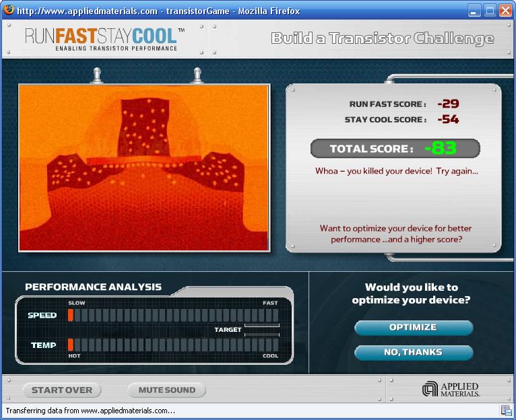
Task: Minimize the Firefox window
Action: [x=474, y=11]
